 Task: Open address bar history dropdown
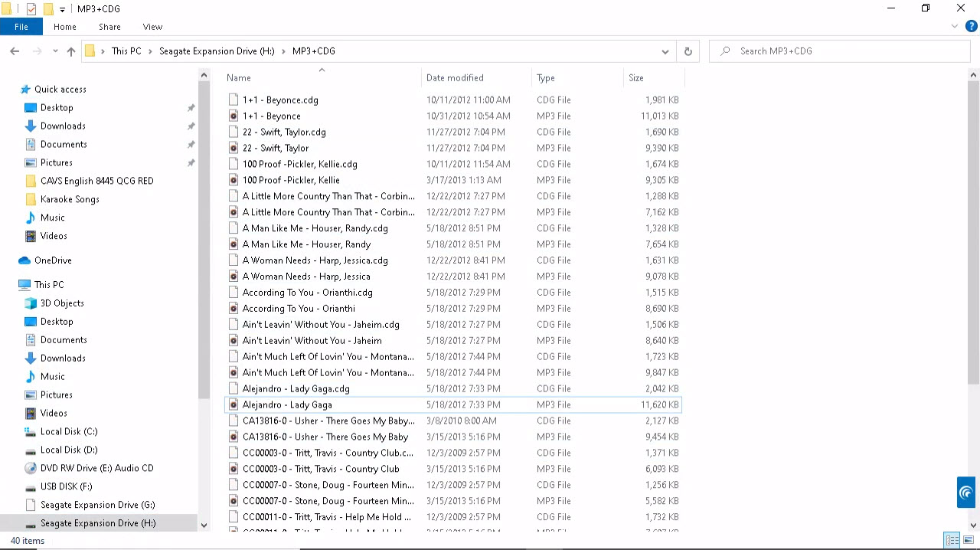(x=665, y=51)
